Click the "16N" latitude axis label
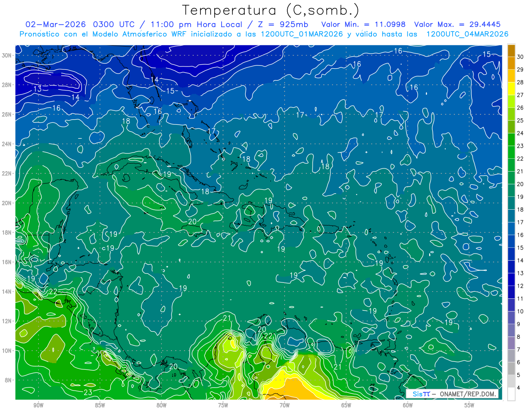This screenshot has width=532, height=411. click(x=7, y=262)
